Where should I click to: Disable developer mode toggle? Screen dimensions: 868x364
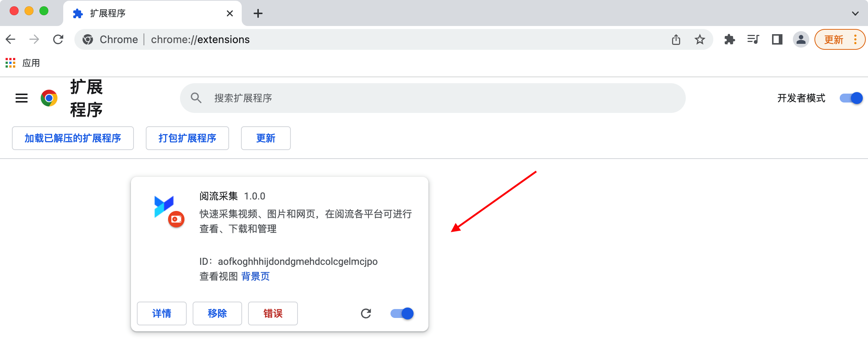[x=851, y=98]
